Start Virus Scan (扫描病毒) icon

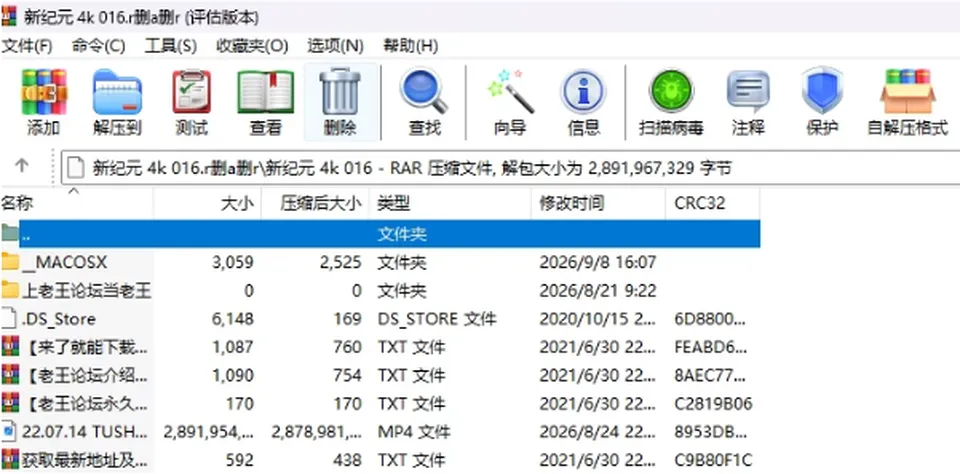(x=671, y=92)
